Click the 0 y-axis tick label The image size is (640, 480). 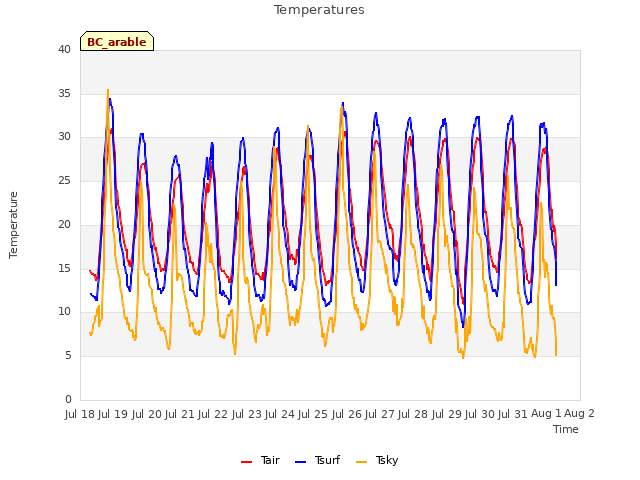[x=68, y=399]
